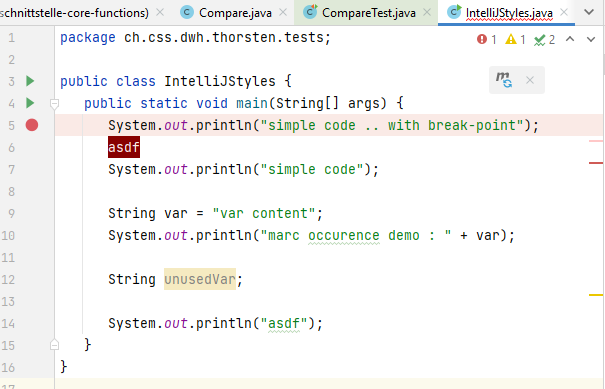Screen dimensions: 605x389
Task: Collapse the main method fold marker
Action: coord(54,103)
